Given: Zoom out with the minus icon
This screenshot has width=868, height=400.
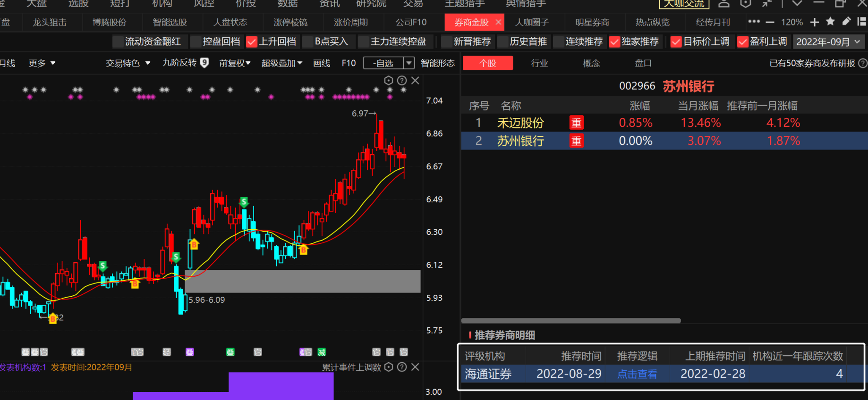Looking at the screenshot, I should pos(770,22).
